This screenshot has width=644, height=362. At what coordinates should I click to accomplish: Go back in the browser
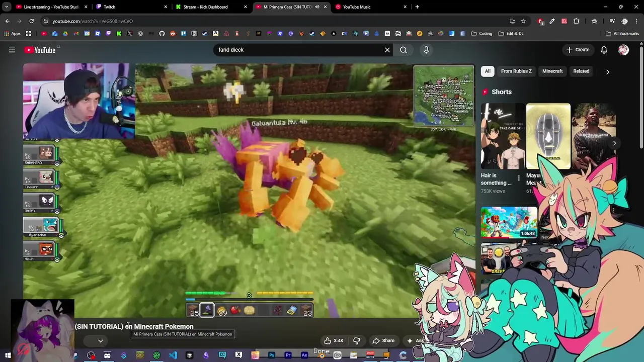(x=7, y=21)
